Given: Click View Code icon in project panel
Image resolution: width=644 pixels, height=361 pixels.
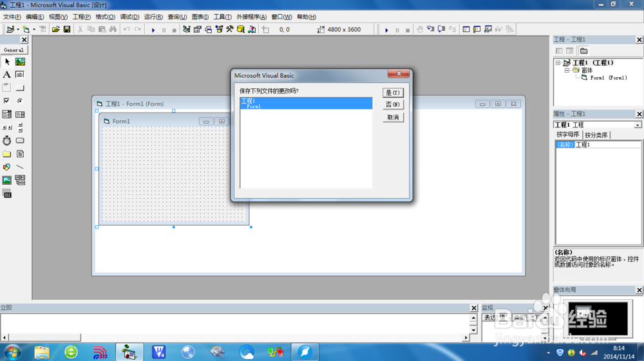Looking at the screenshot, I should [559, 51].
